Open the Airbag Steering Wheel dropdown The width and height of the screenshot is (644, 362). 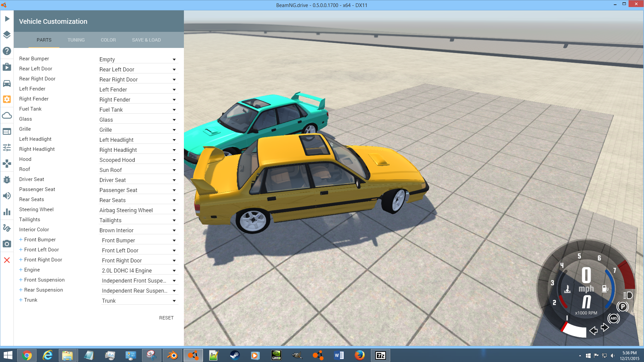tap(138, 210)
